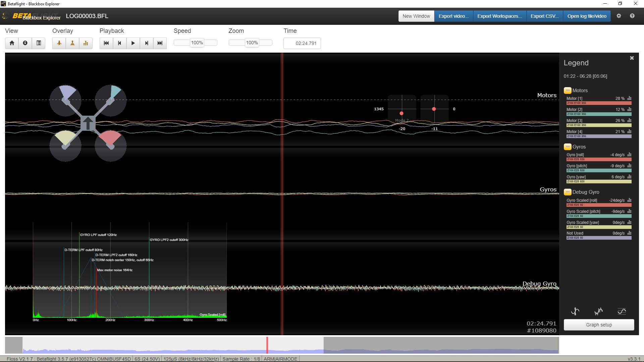This screenshot has width=644, height=362.
Task: Open field options for Motor [1]
Action: (630, 98)
